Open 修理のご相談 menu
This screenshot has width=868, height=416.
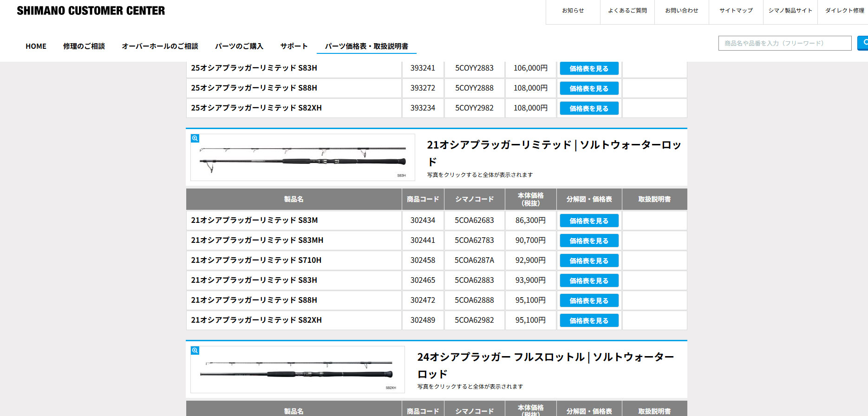(84, 46)
